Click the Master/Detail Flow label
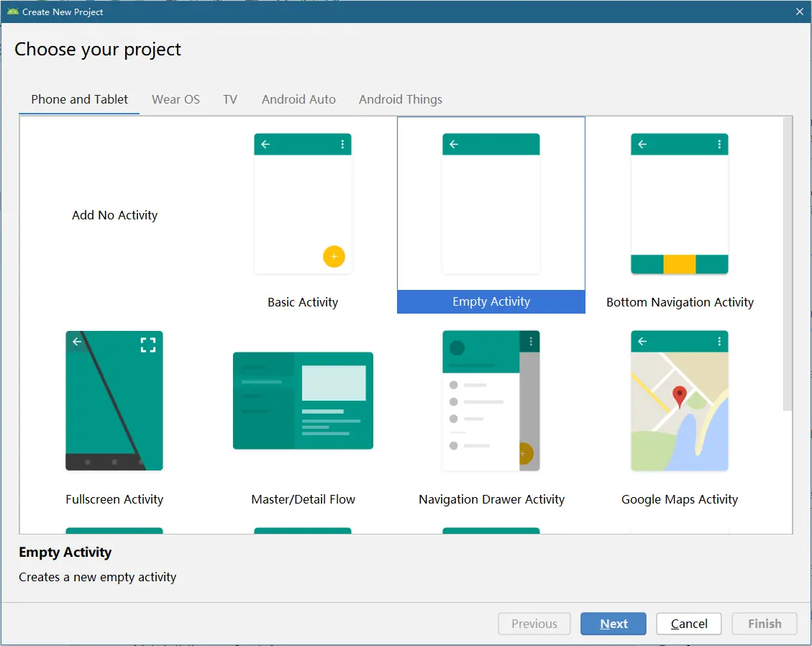Viewport: 812px width, 646px height. coord(303,499)
